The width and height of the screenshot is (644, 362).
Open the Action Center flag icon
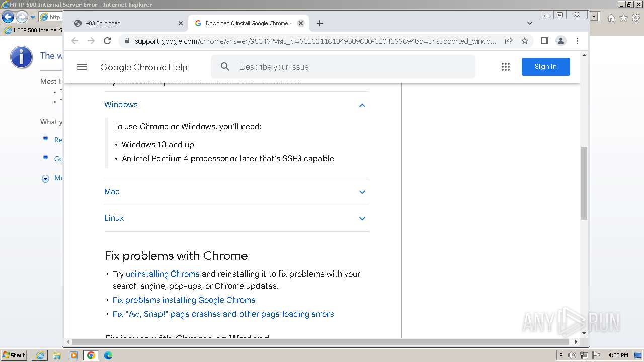pyautogui.click(x=595, y=355)
